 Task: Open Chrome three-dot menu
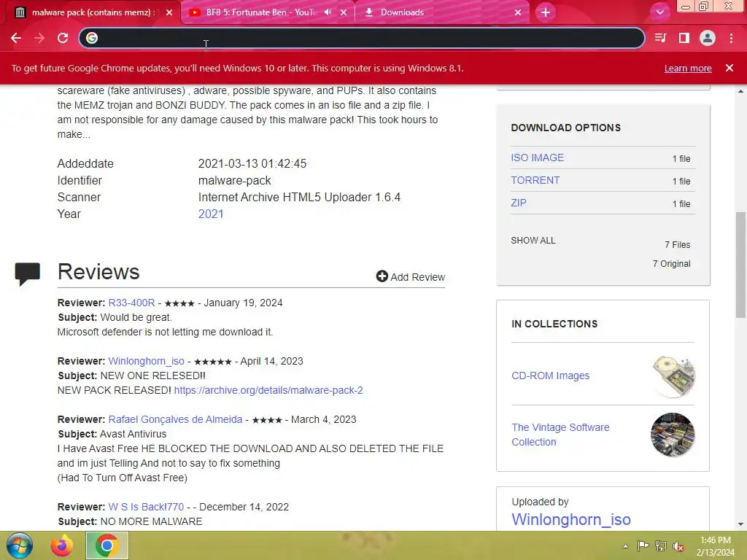click(x=731, y=38)
